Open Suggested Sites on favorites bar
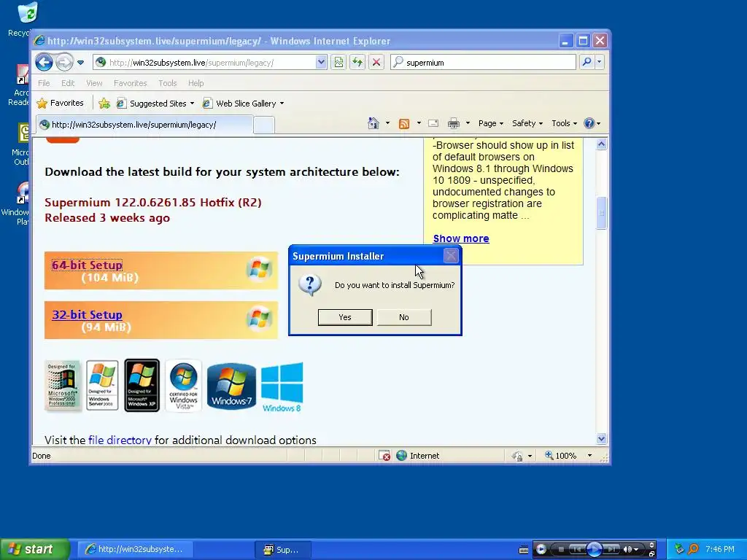The image size is (747, 560). pyautogui.click(x=155, y=104)
